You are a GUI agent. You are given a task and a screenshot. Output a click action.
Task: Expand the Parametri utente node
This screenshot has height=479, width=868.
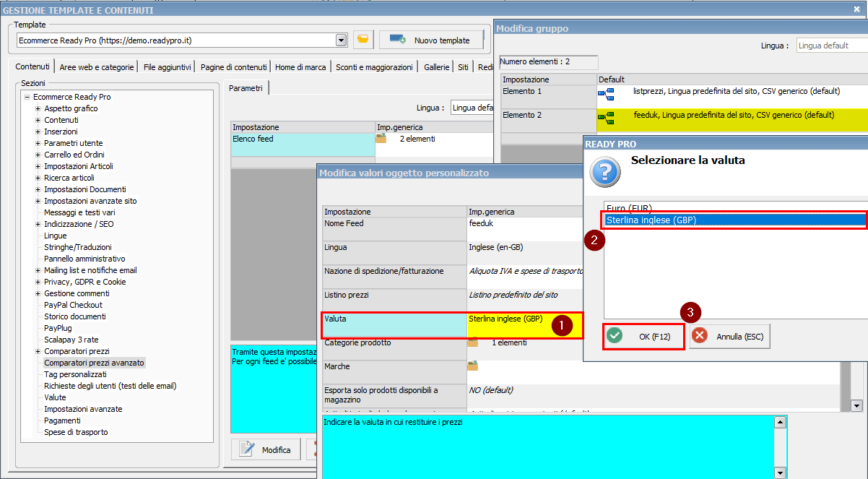38,143
